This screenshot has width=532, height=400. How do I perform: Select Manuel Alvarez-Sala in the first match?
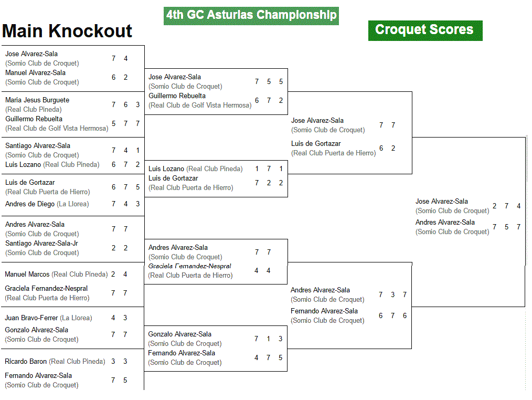click(x=35, y=72)
